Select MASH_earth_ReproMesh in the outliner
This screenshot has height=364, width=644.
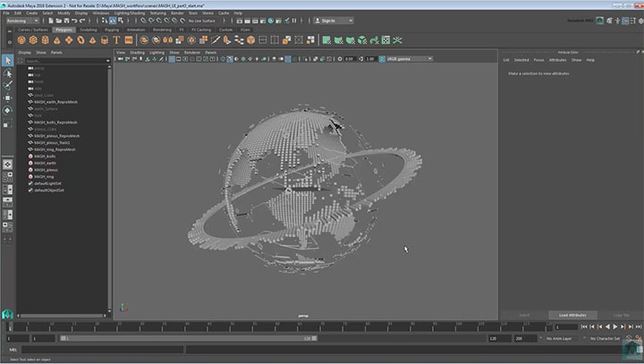pyautogui.click(x=55, y=102)
